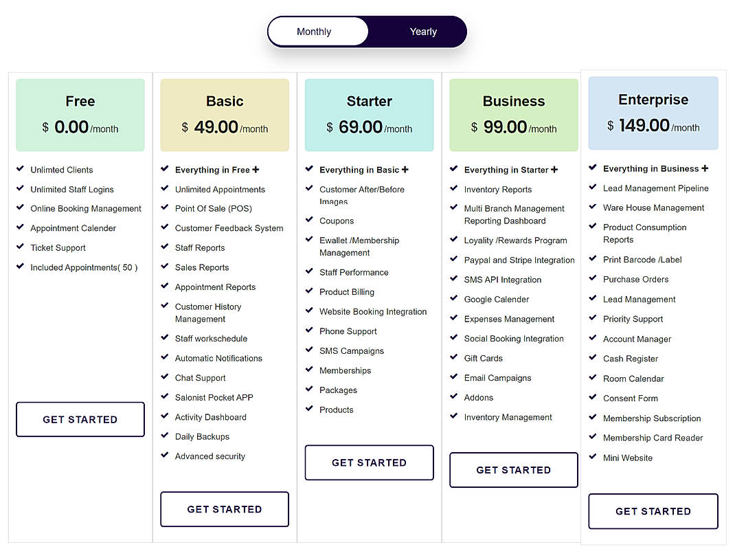Click checkmark next to Point Of Sale (POS)

click(x=165, y=208)
